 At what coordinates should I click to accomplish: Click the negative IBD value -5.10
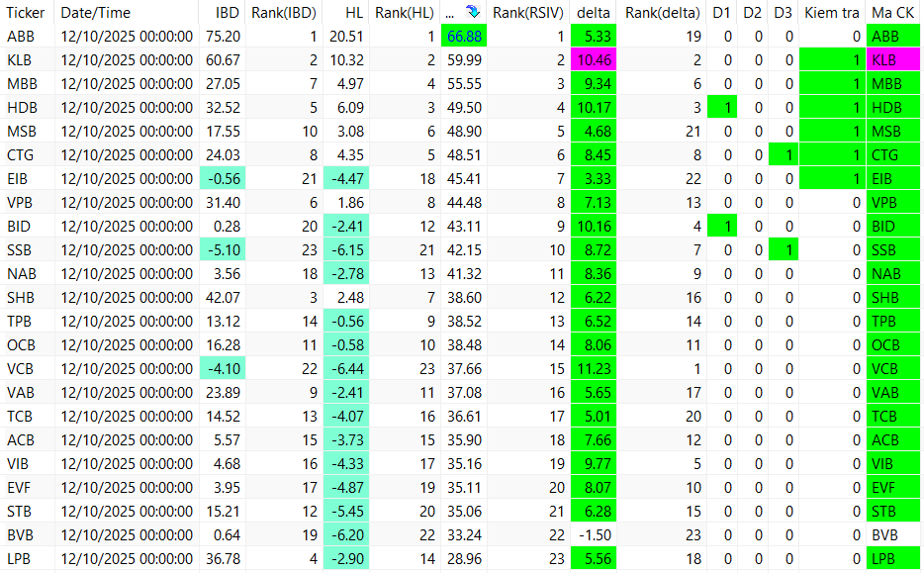(x=223, y=250)
